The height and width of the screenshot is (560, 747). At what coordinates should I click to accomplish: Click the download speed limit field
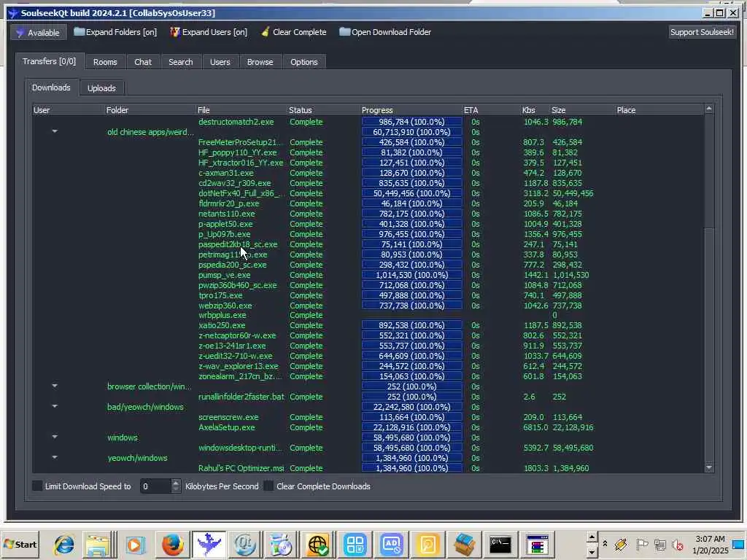click(155, 486)
